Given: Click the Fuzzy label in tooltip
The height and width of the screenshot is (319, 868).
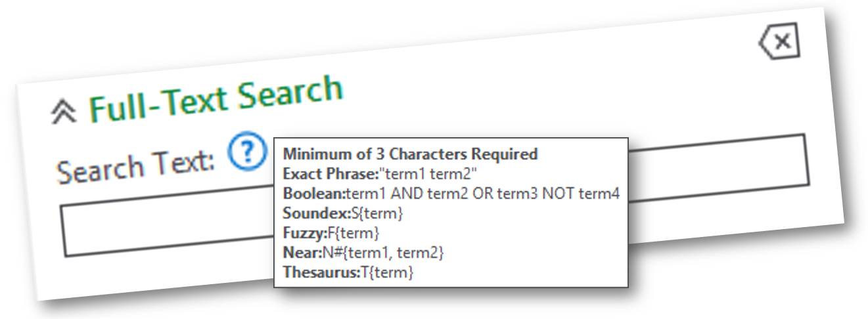Looking at the screenshot, I should pyautogui.click(x=304, y=233).
